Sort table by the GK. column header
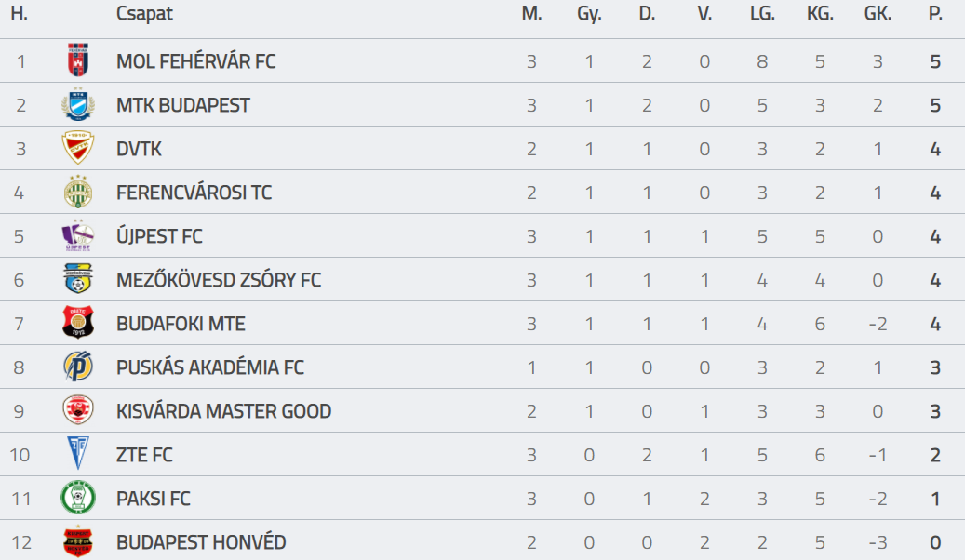 tap(878, 14)
